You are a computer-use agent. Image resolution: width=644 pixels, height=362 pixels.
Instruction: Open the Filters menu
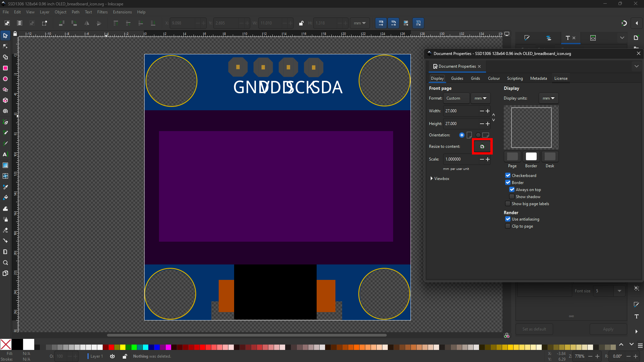pos(102,12)
